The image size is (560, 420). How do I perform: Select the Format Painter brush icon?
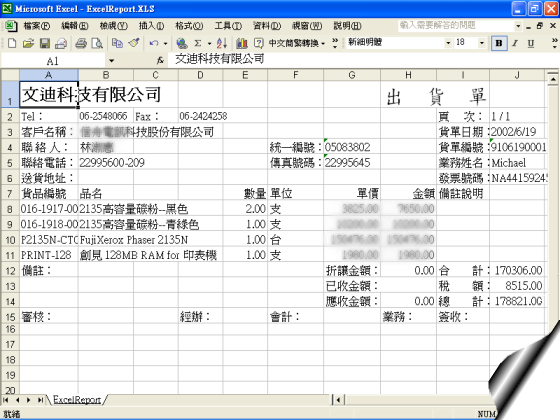(x=134, y=43)
